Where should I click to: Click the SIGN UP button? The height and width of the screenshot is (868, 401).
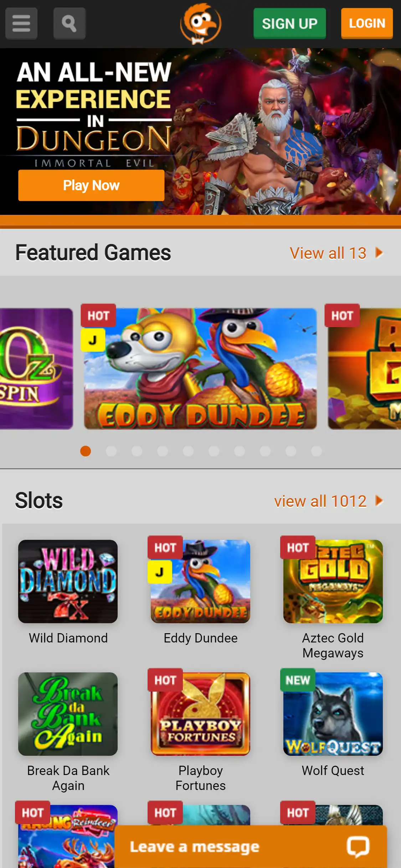290,24
